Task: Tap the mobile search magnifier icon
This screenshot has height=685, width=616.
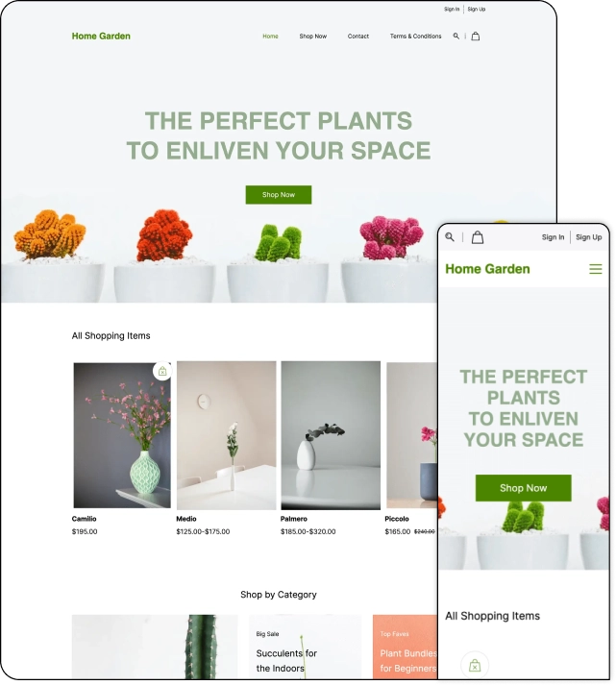Action: (450, 237)
